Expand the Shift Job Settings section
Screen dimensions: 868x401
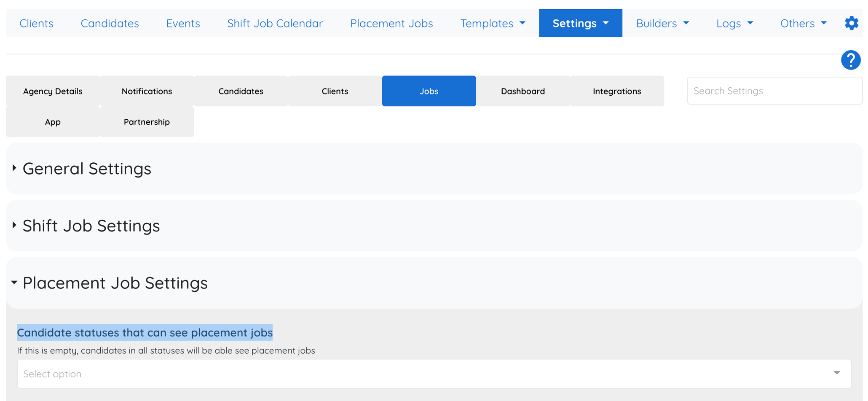click(x=91, y=226)
